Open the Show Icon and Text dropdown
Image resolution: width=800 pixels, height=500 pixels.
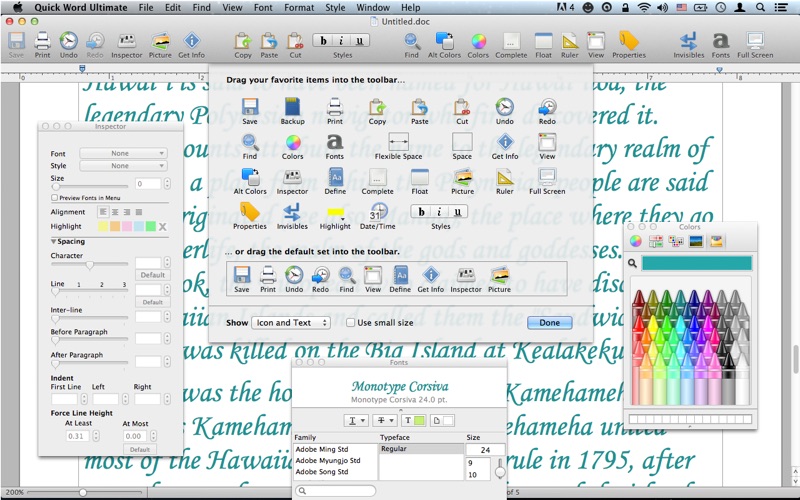coord(290,322)
